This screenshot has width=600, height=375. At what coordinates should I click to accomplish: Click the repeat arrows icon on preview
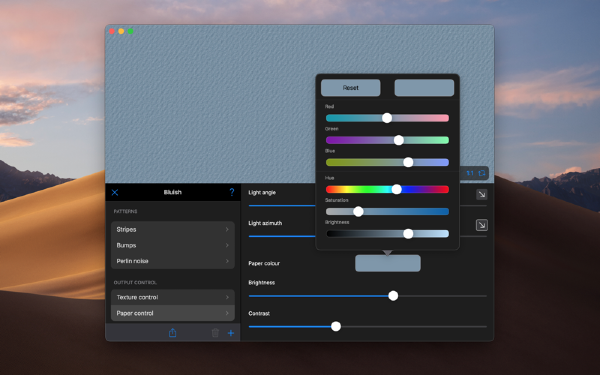[x=482, y=173]
